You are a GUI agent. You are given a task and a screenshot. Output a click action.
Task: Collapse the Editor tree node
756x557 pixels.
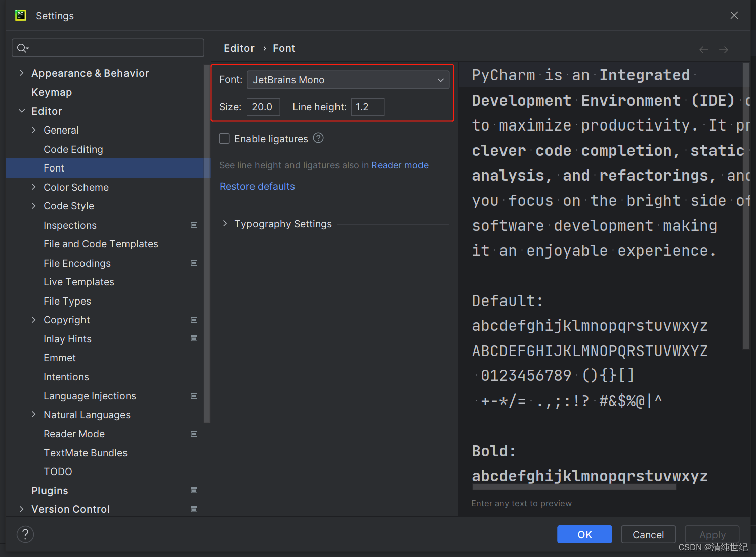pos(21,111)
